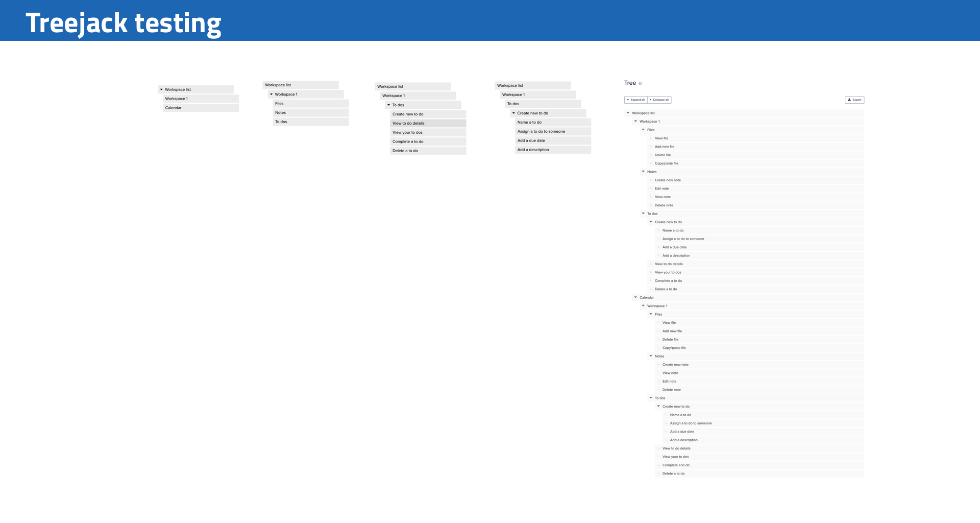Toggle Workspace list arrow in tree showing only Calendar
The height and width of the screenshot is (523, 980).
coord(161,89)
